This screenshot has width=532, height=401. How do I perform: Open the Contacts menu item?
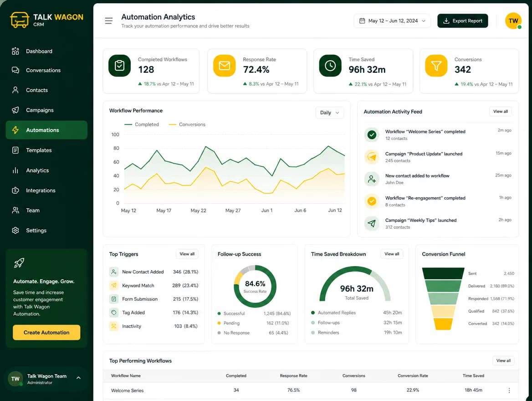46,90
